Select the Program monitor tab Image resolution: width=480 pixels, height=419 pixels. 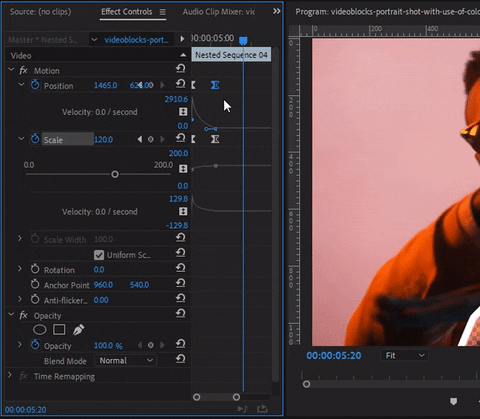coord(387,12)
